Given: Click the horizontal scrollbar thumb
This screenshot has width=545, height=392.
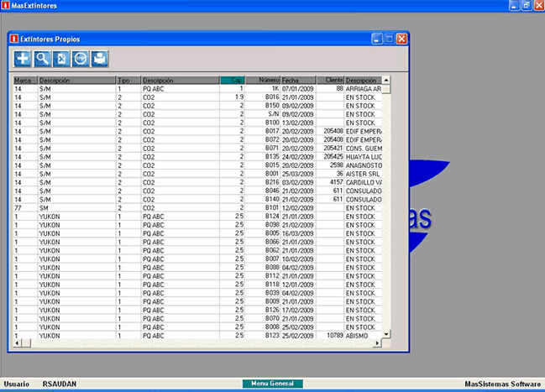Looking at the screenshot, I should (26, 343).
